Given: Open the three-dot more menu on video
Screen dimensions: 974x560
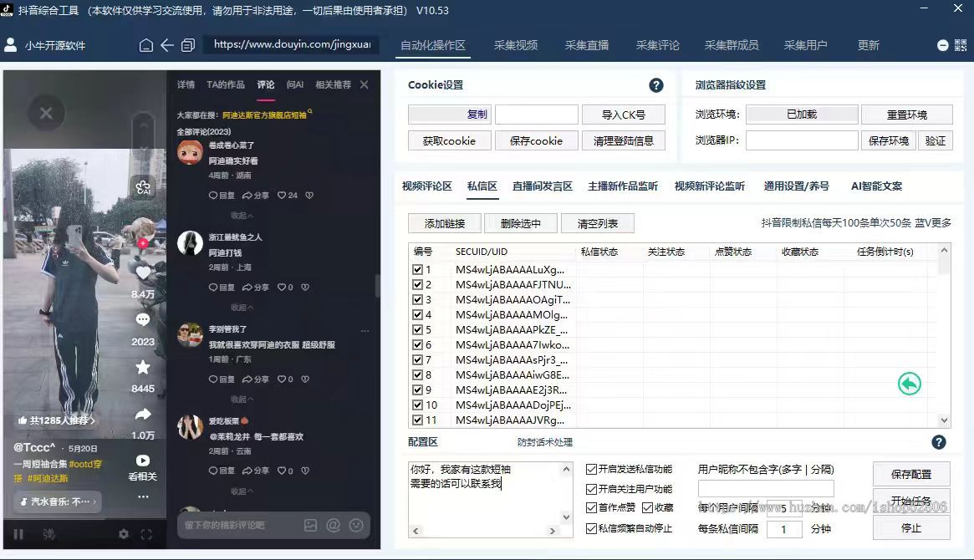Looking at the screenshot, I should coord(143,496).
